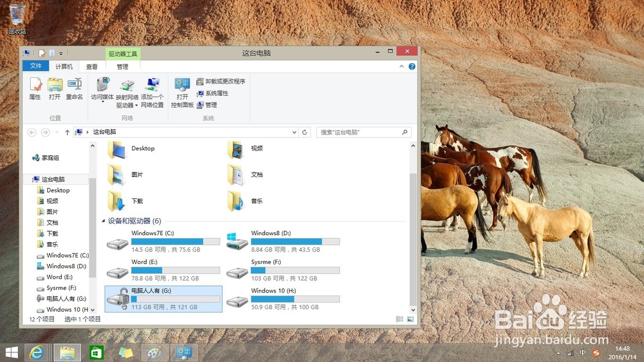Select Desktop in the navigation tree

click(x=53, y=190)
